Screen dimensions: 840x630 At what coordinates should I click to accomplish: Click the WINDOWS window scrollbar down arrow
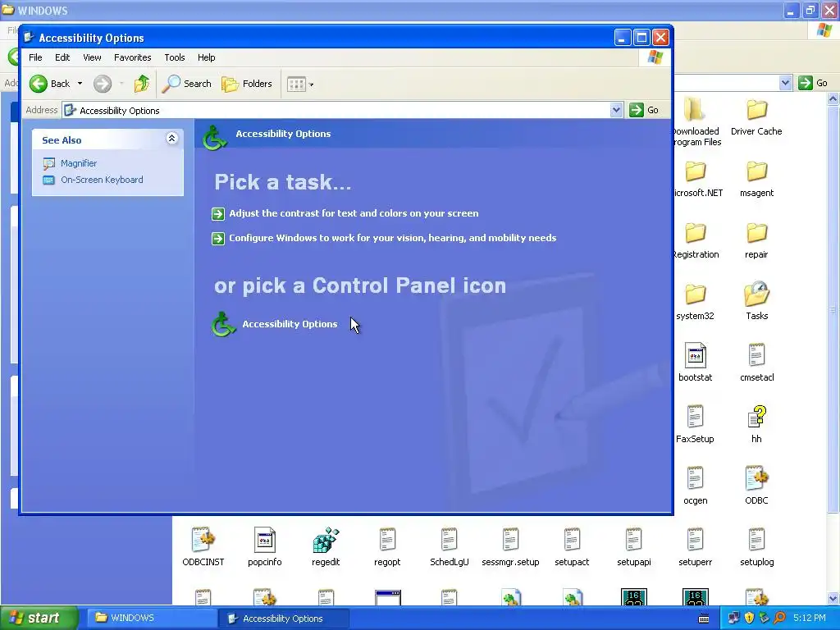click(x=833, y=598)
